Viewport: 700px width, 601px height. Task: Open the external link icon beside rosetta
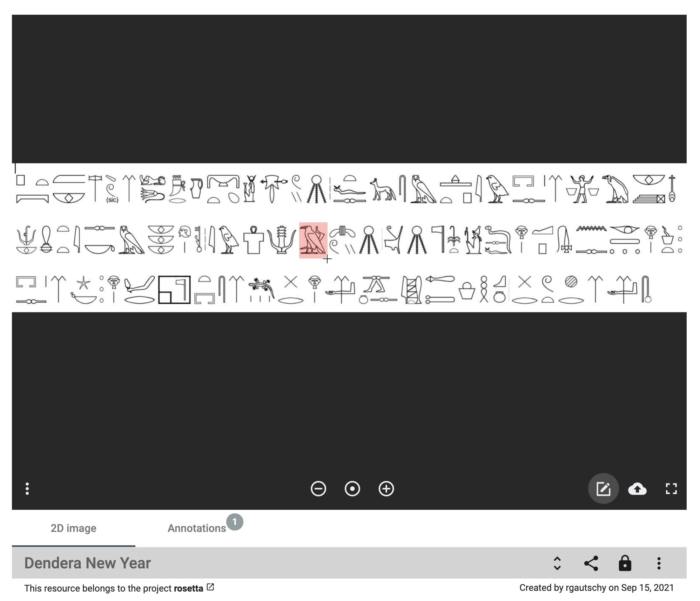coord(210,587)
